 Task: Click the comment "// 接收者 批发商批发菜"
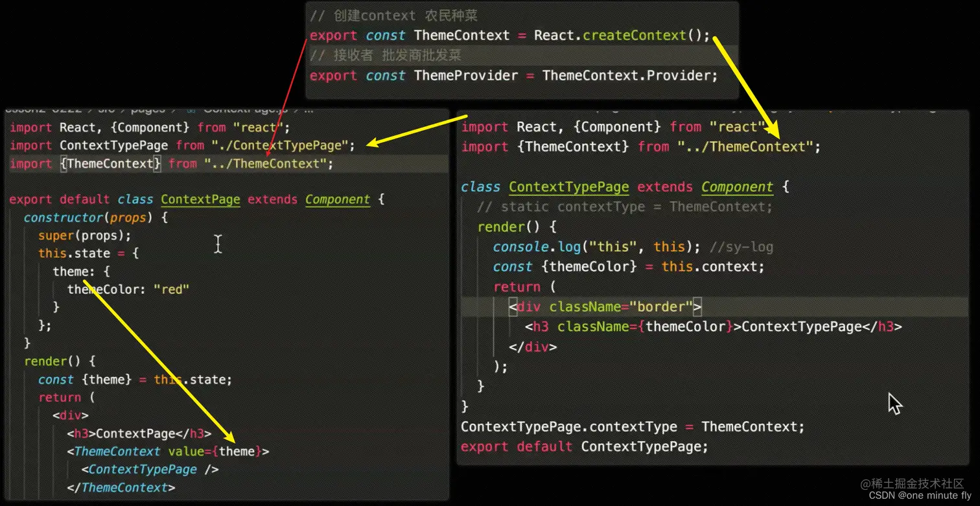pos(386,56)
